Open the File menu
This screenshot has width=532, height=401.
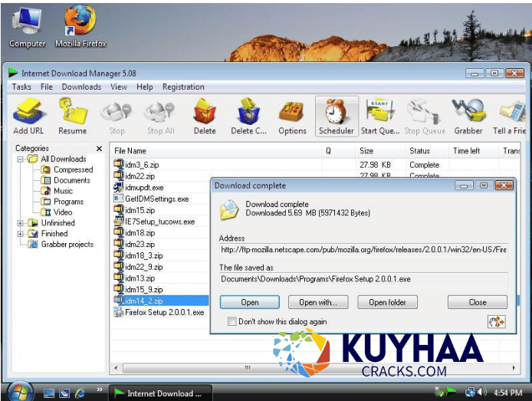tap(47, 87)
